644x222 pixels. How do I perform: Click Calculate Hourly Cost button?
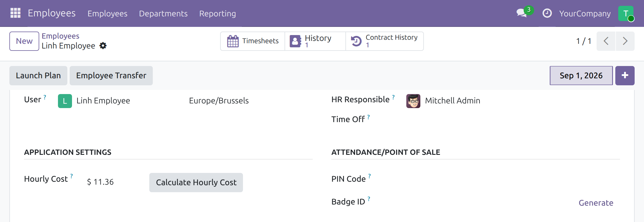(196, 183)
